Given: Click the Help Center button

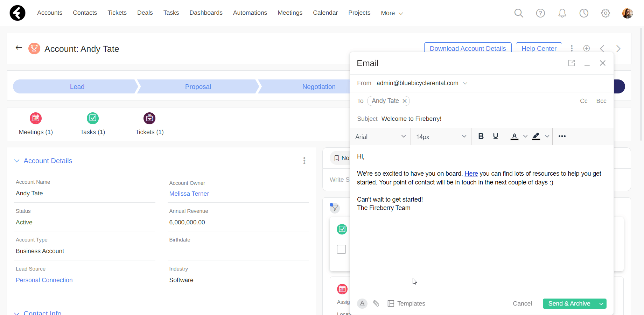Looking at the screenshot, I should (x=539, y=48).
